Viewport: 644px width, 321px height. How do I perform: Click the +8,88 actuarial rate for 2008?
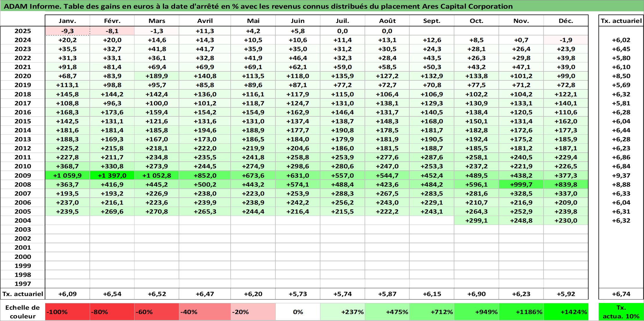621,185
